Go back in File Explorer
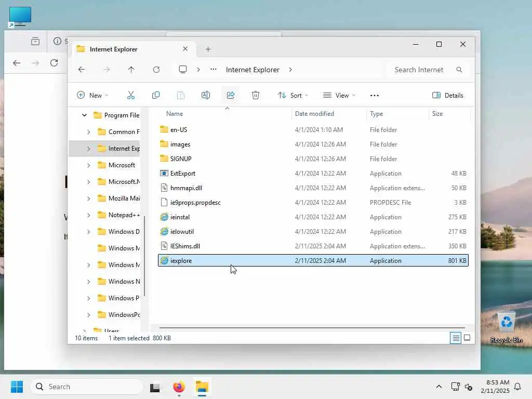 (x=82, y=70)
